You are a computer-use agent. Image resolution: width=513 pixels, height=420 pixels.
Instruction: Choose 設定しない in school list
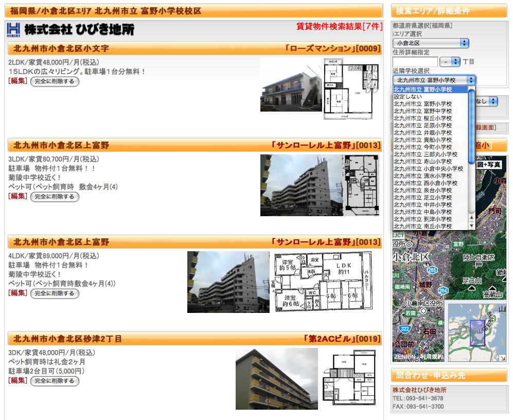430,97
